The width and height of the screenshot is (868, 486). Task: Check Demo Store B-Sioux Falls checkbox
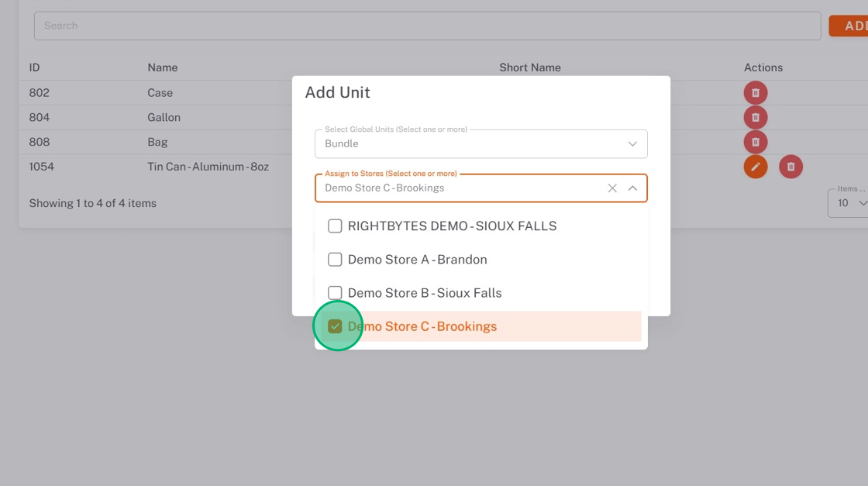tap(335, 293)
